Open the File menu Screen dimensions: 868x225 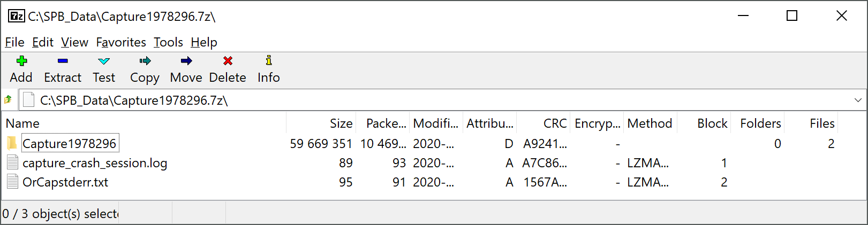click(14, 42)
